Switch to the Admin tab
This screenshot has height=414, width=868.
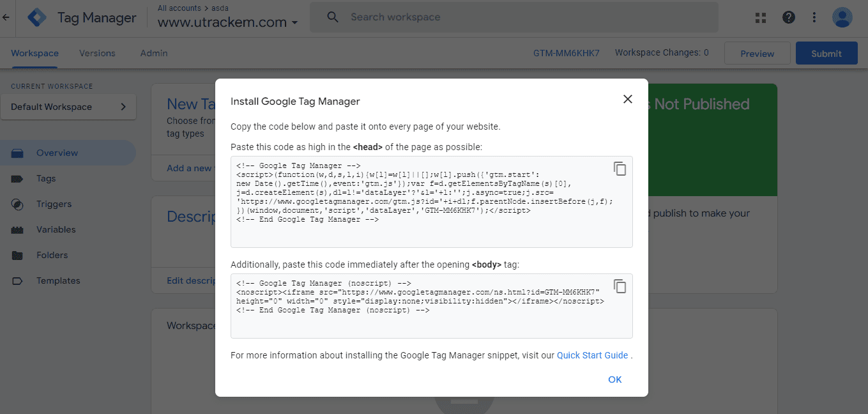tap(154, 54)
